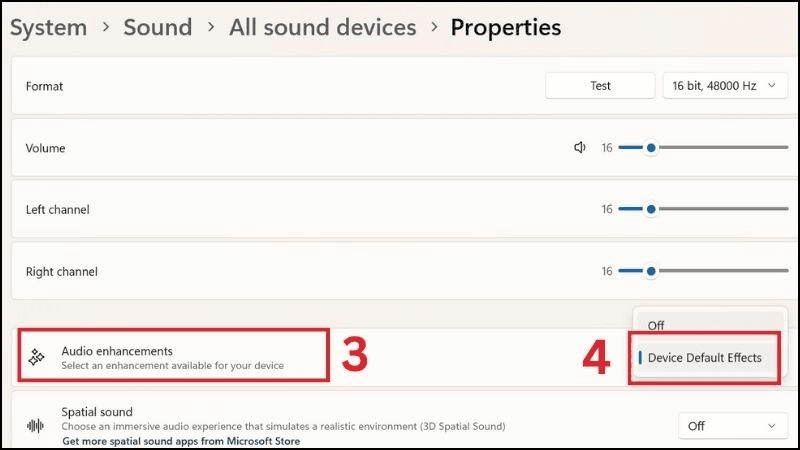
Task: Open All sound devices breadcrumb
Action: (322, 27)
